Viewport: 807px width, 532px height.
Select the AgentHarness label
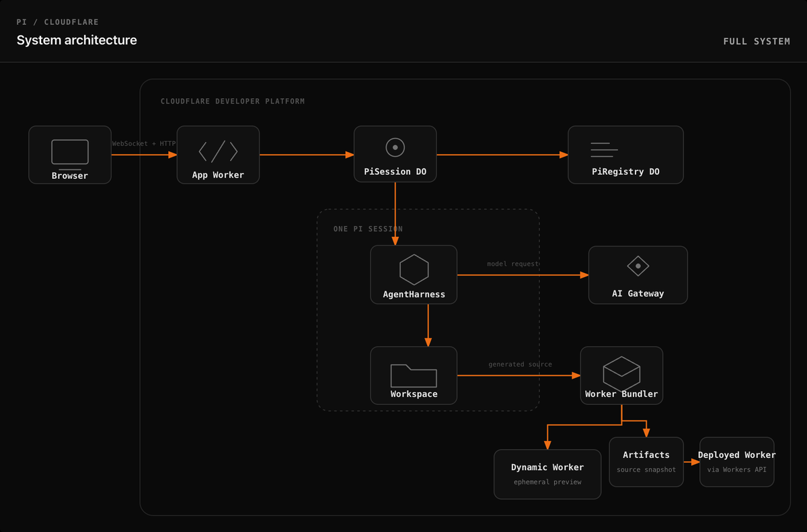pos(414,295)
